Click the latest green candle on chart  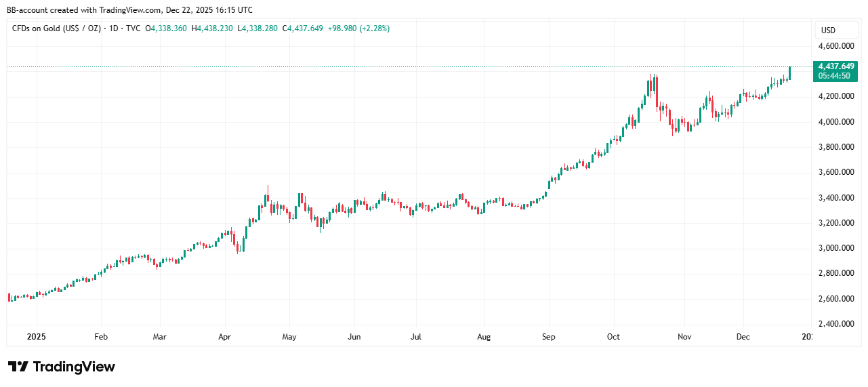790,73
